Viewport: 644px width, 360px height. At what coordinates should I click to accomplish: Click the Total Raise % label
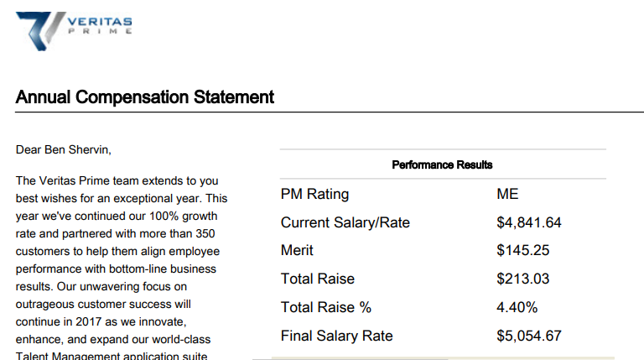tap(326, 307)
